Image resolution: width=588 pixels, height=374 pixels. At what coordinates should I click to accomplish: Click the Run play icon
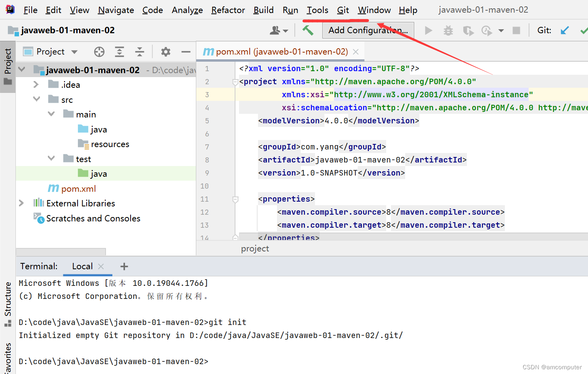click(428, 30)
